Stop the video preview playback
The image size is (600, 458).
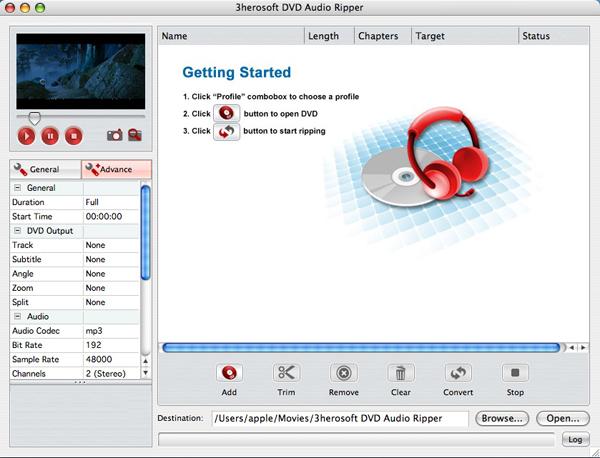click(x=74, y=136)
